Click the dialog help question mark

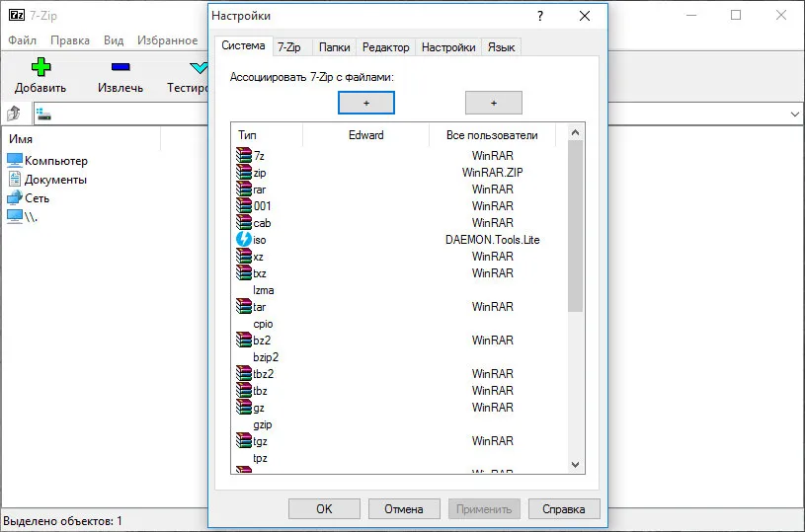click(540, 16)
